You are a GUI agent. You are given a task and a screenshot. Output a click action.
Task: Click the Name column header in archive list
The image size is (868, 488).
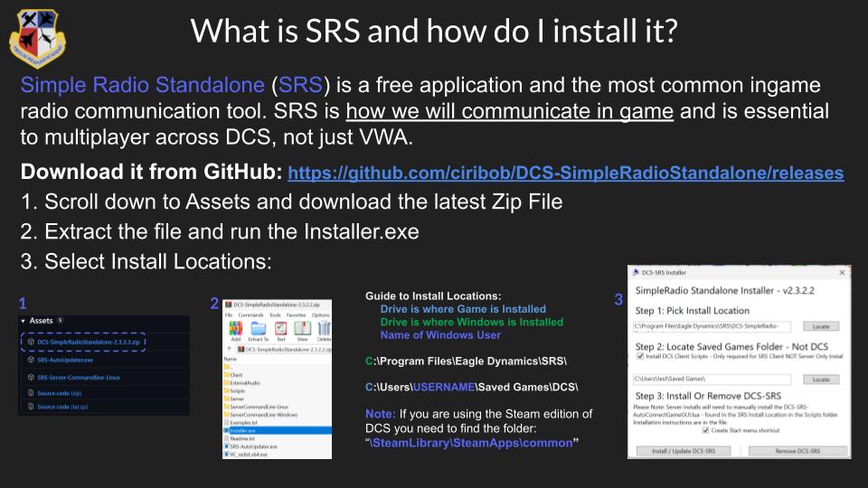(230, 359)
